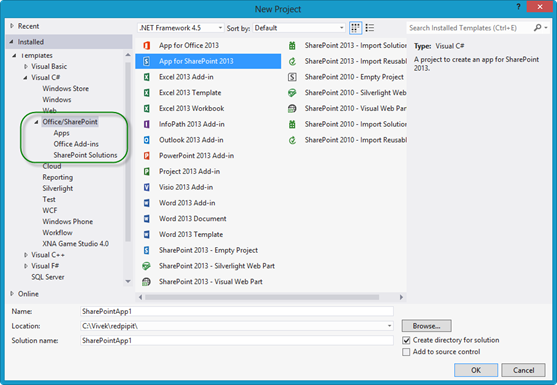Open the .NET Framework 4.5 dropdown
Screen dimensions: 557x385
(180, 28)
